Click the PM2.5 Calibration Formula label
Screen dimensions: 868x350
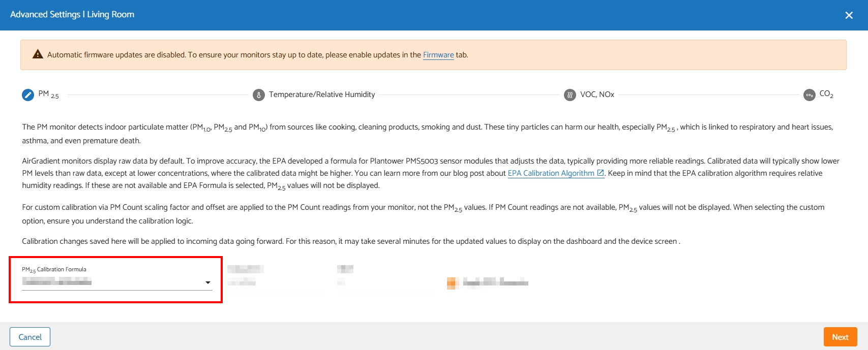pyautogui.click(x=54, y=270)
